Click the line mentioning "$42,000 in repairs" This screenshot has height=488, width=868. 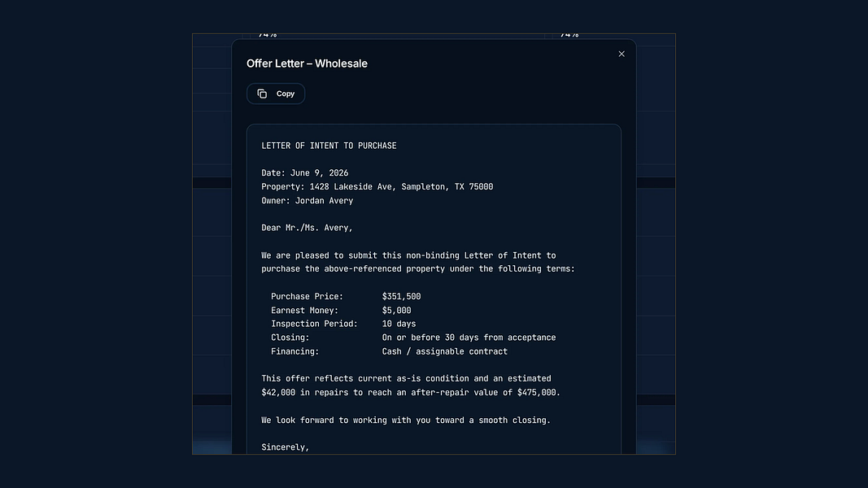pos(411,392)
